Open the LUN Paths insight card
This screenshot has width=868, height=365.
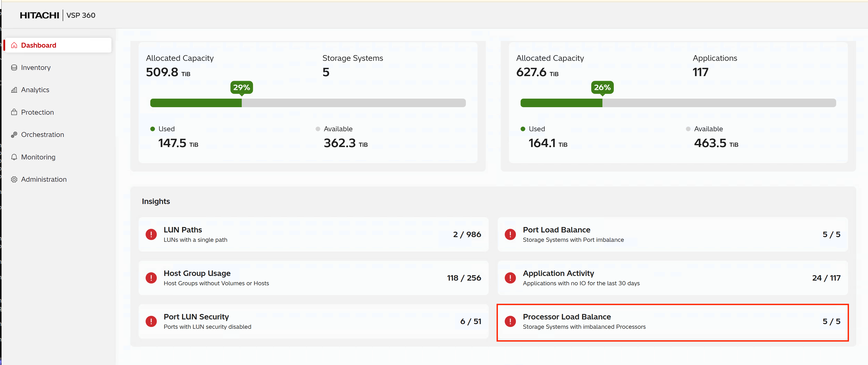313,234
